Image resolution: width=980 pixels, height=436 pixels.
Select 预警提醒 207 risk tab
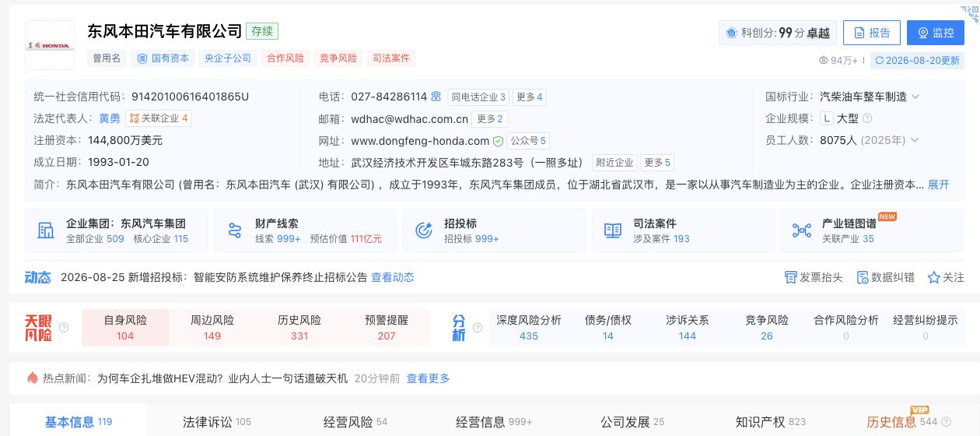387,328
